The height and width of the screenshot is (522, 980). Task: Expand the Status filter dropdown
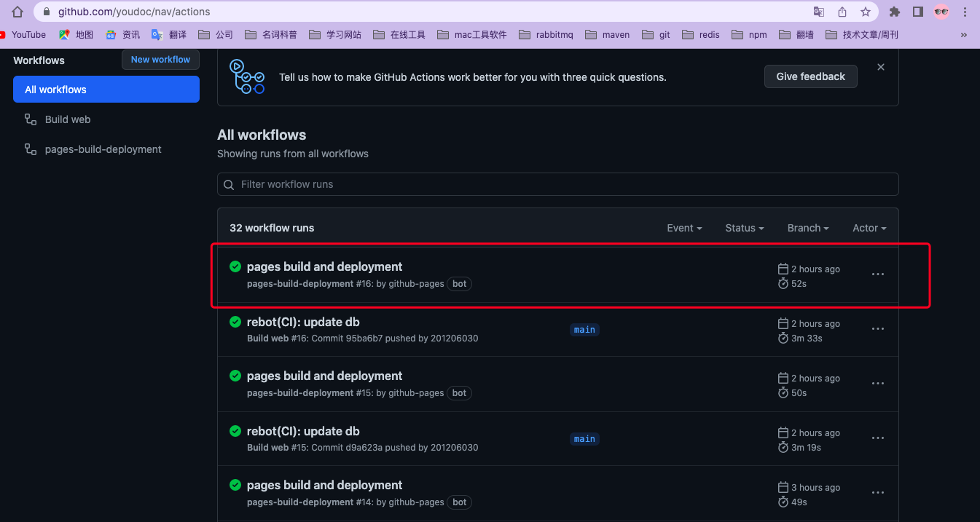point(745,228)
